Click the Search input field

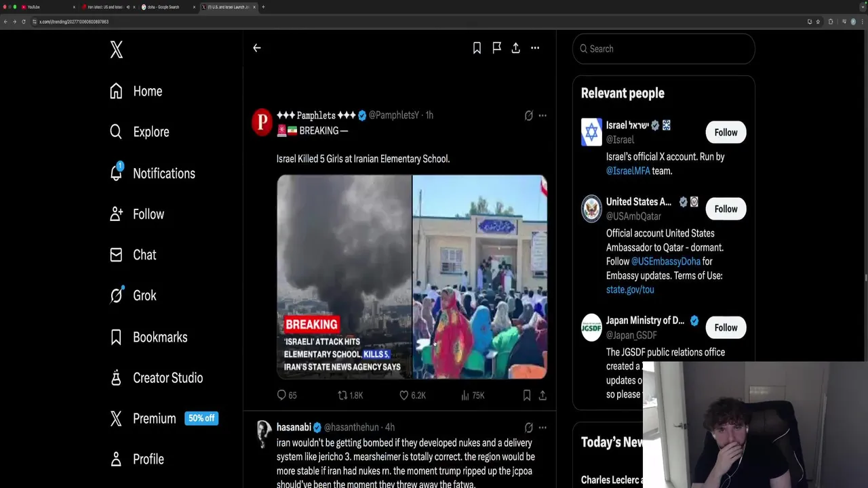pos(664,49)
